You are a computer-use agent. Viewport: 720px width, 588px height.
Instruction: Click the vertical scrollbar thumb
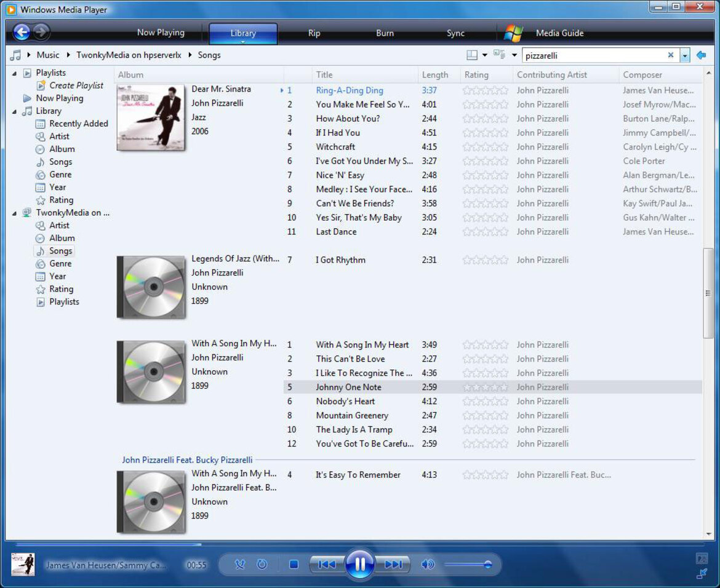[x=708, y=293]
